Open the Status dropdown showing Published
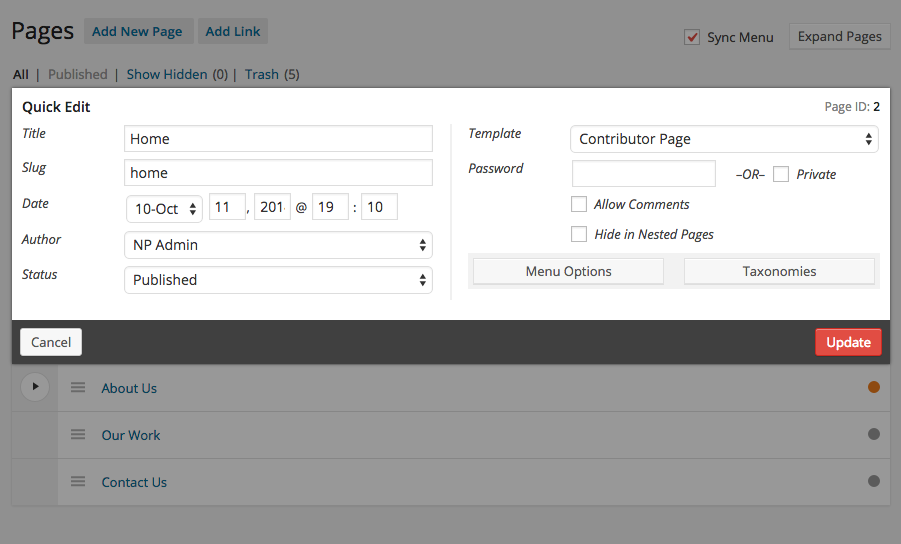Screen dimensions: 901x544 coord(278,280)
